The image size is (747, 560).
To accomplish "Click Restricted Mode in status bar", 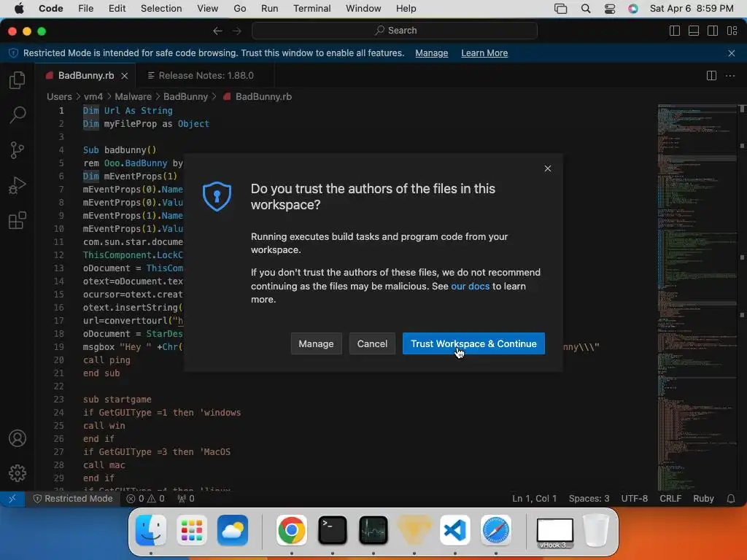I will click(74, 499).
